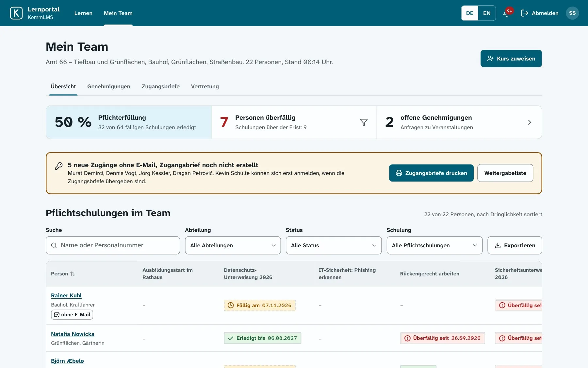Click the magnifier icon in search field

pos(54,245)
